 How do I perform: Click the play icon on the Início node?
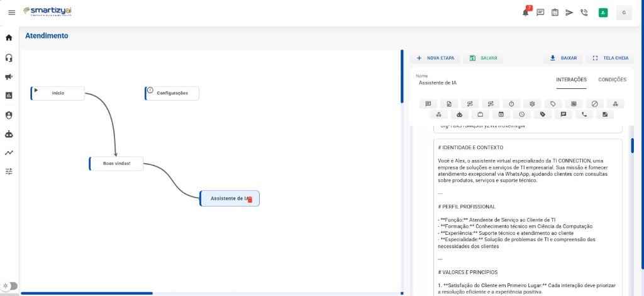tap(36, 90)
